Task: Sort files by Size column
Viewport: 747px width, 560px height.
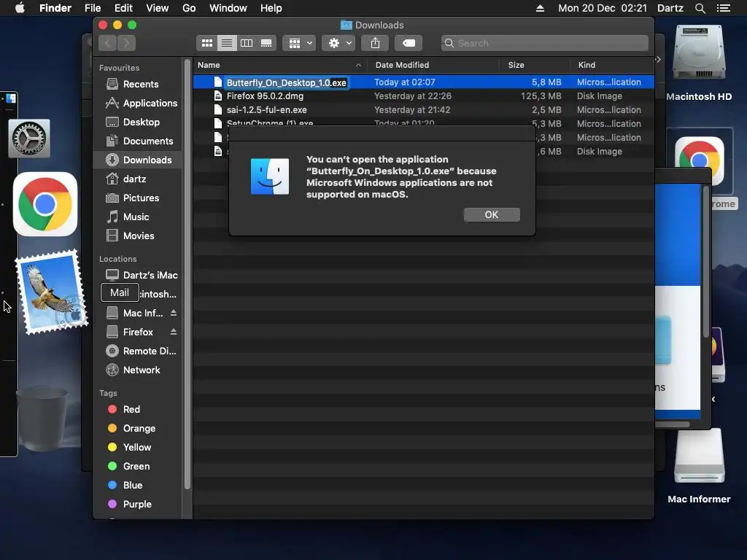Action: 535,65
